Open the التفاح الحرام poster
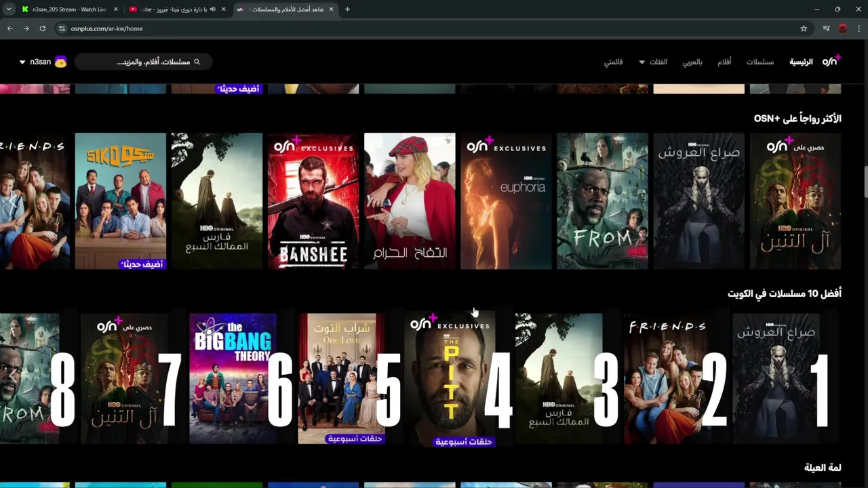 tap(410, 201)
